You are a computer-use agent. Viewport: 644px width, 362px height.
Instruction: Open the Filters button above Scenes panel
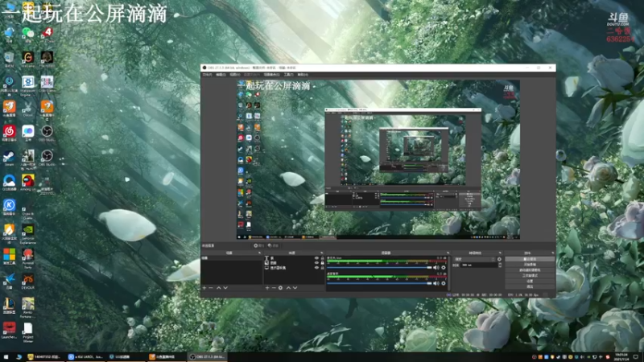click(273, 245)
